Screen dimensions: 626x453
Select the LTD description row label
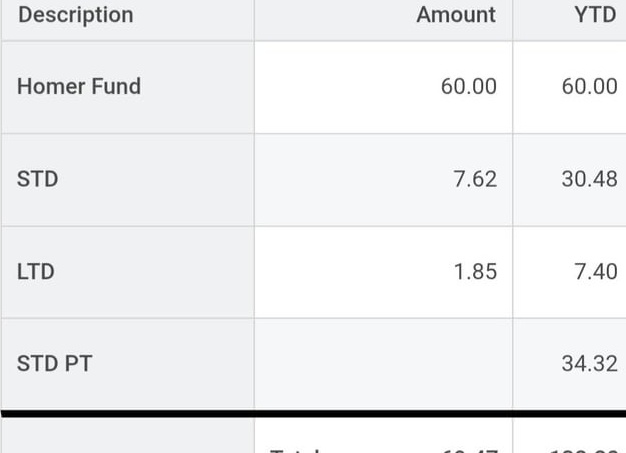pos(36,272)
